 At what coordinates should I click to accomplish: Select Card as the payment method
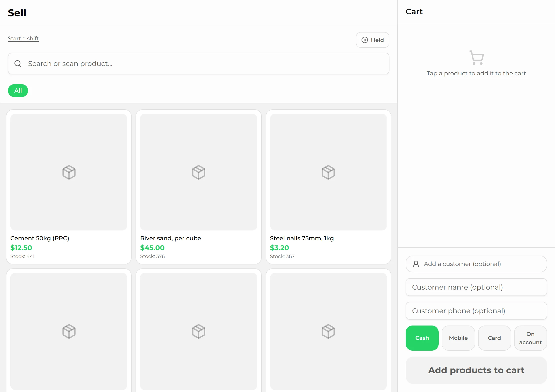[494, 338]
